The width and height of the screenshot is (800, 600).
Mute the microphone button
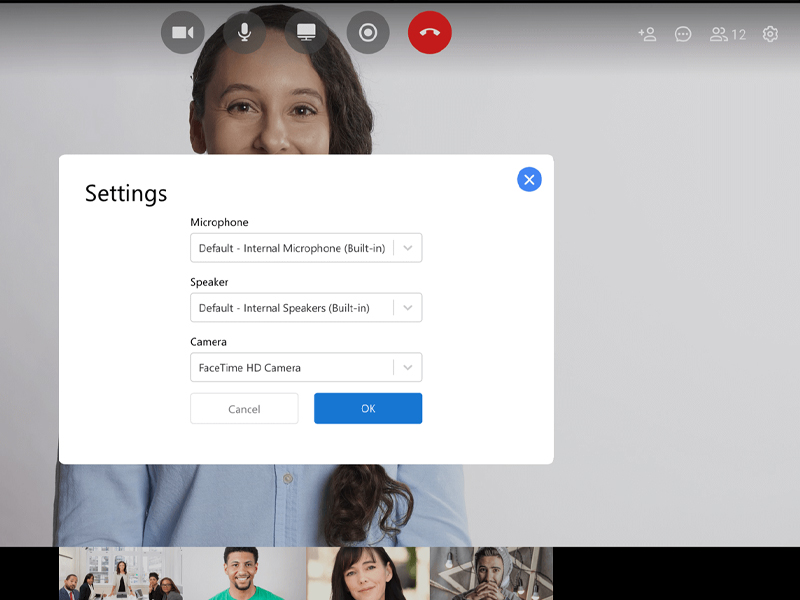(x=244, y=33)
